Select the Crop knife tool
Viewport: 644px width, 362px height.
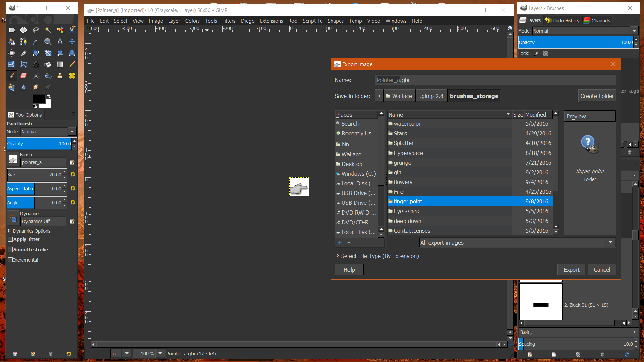[x=23, y=53]
